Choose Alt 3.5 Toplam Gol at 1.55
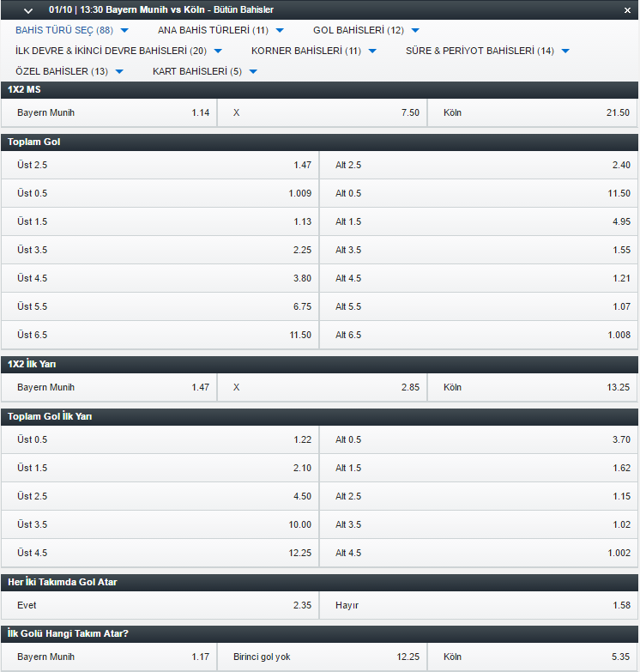 (479, 250)
